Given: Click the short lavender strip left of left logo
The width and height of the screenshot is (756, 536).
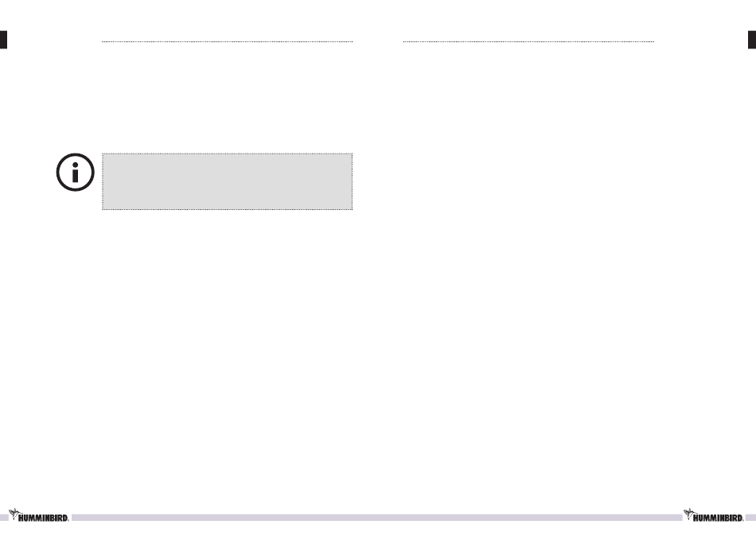Looking at the screenshot, I should point(4,518).
